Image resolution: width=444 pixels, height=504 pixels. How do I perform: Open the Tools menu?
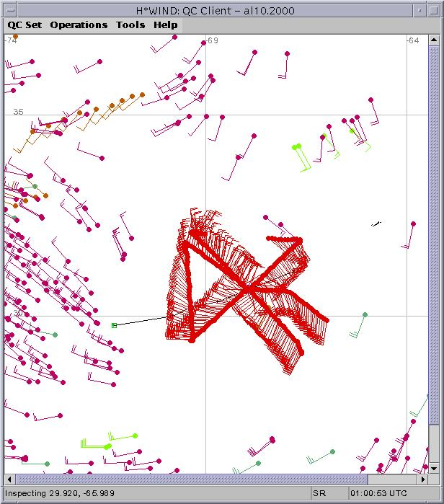click(130, 25)
